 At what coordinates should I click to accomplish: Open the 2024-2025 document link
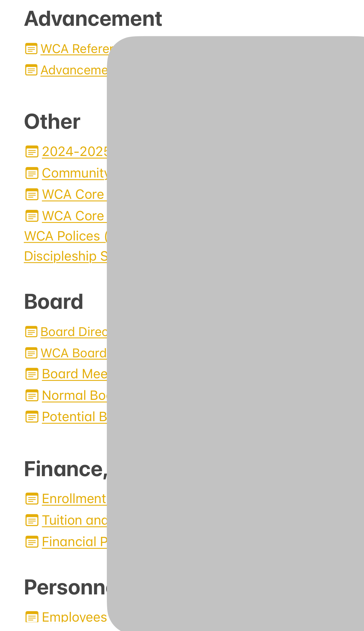click(74, 152)
